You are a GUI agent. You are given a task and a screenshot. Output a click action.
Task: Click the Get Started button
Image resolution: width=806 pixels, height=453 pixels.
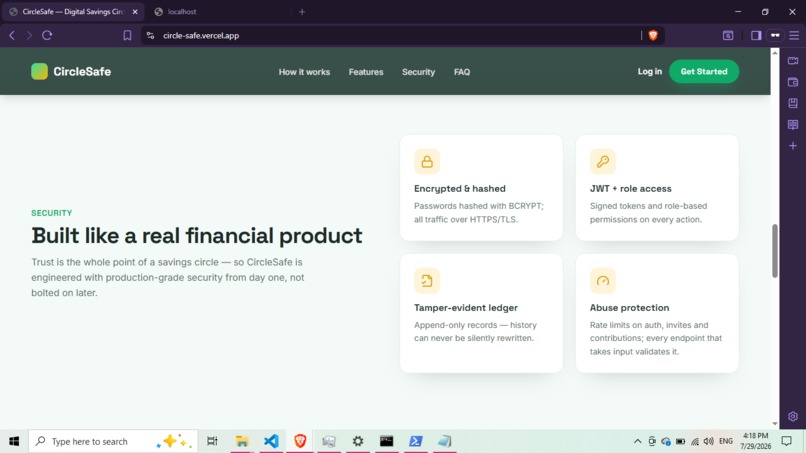[704, 71]
